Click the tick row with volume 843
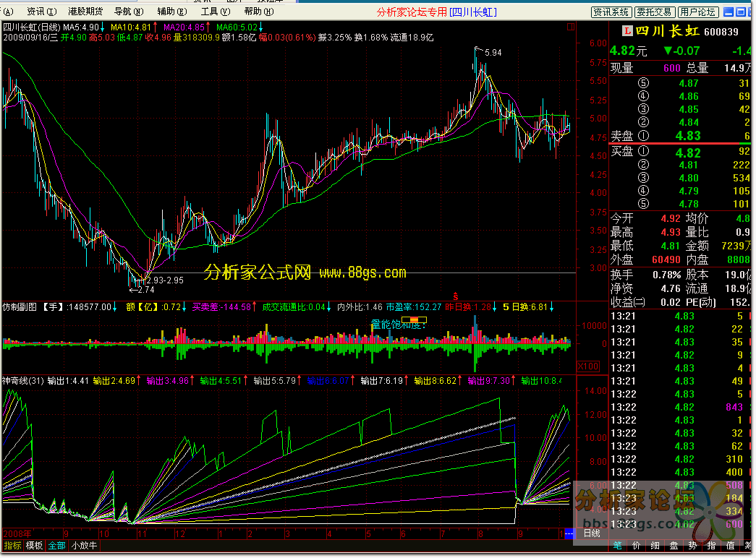The height and width of the screenshot is (558, 756). tap(680, 407)
